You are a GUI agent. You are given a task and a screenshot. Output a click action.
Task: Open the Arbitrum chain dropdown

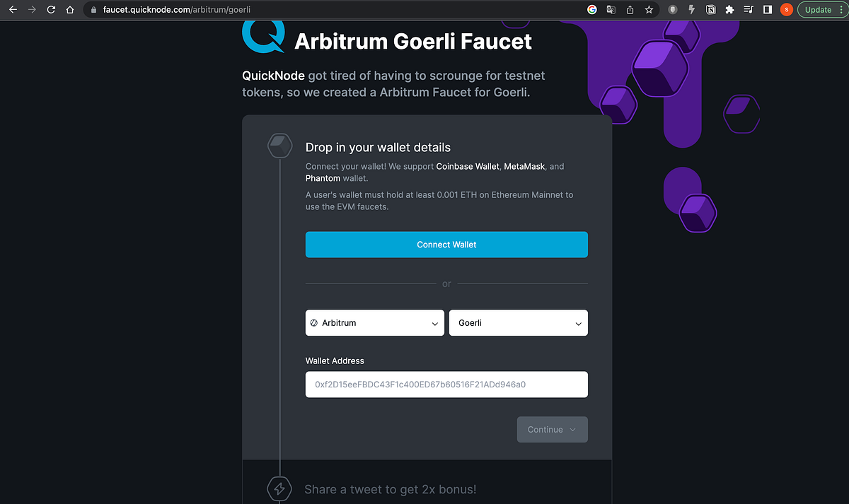375,323
